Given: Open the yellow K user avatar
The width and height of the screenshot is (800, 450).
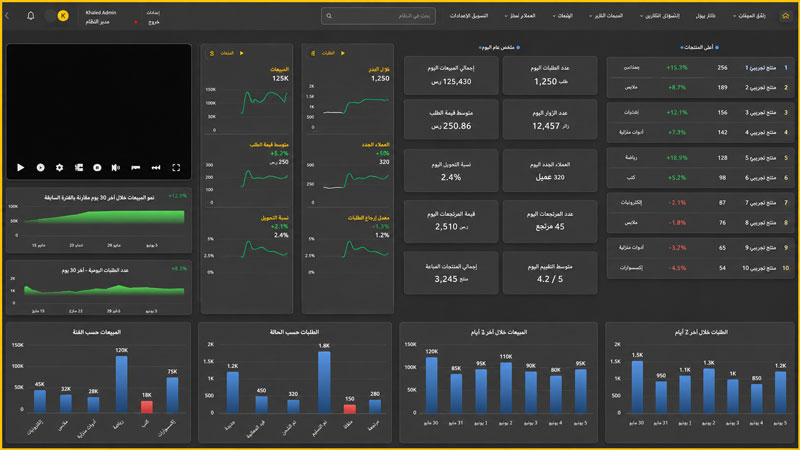Looking at the screenshot, I should pyautogui.click(x=63, y=16).
